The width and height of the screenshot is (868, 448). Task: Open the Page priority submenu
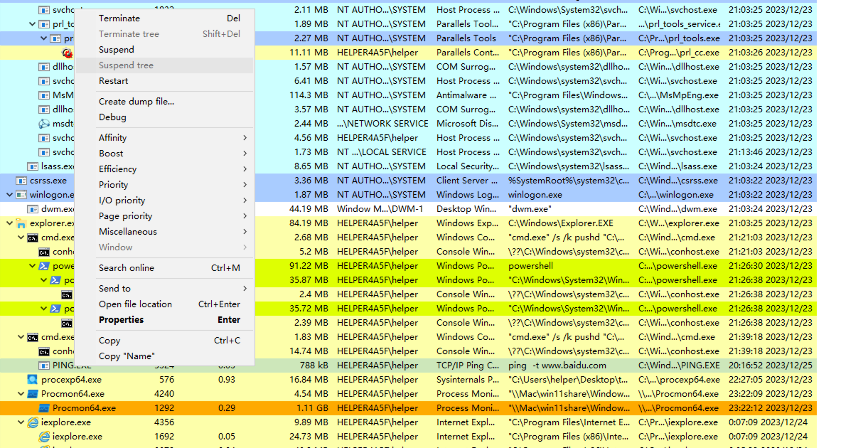(x=165, y=216)
